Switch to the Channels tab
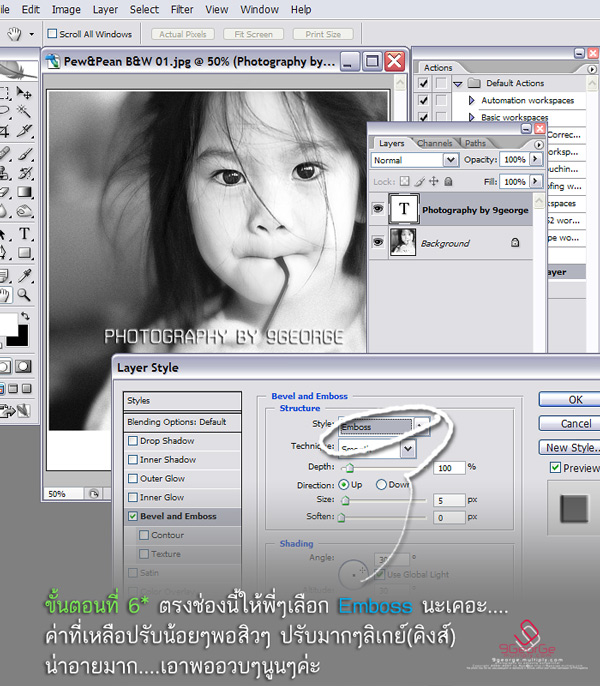This screenshot has width=600, height=686. 434,143
